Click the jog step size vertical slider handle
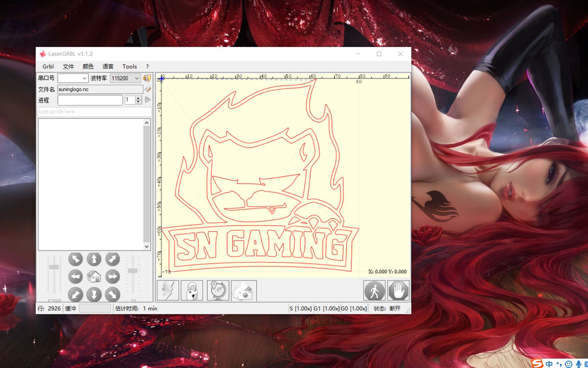Viewport: 588px width, 368px height. pyautogui.click(x=133, y=271)
